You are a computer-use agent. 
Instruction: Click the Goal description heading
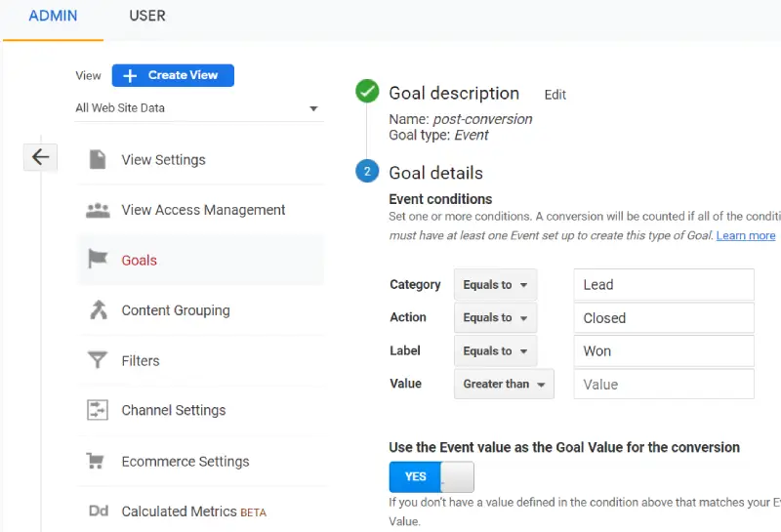click(454, 94)
